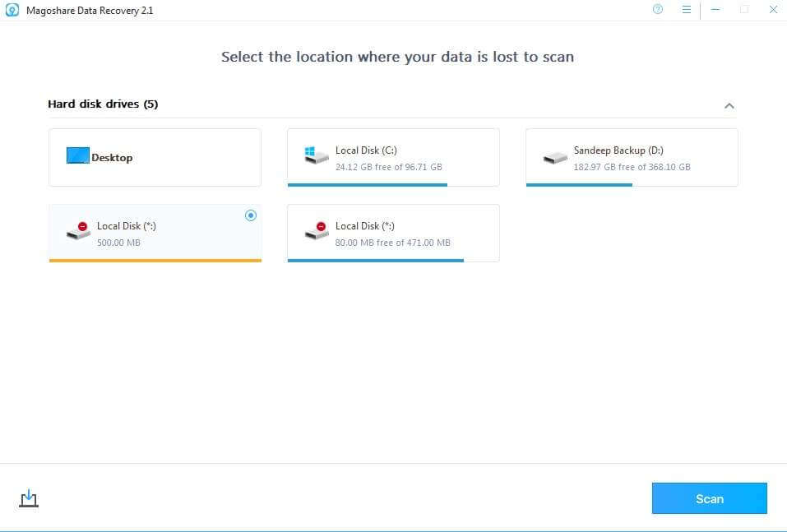Select the Local Disk (C:) tile
This screenshot has width=787, height=532.
393,157
